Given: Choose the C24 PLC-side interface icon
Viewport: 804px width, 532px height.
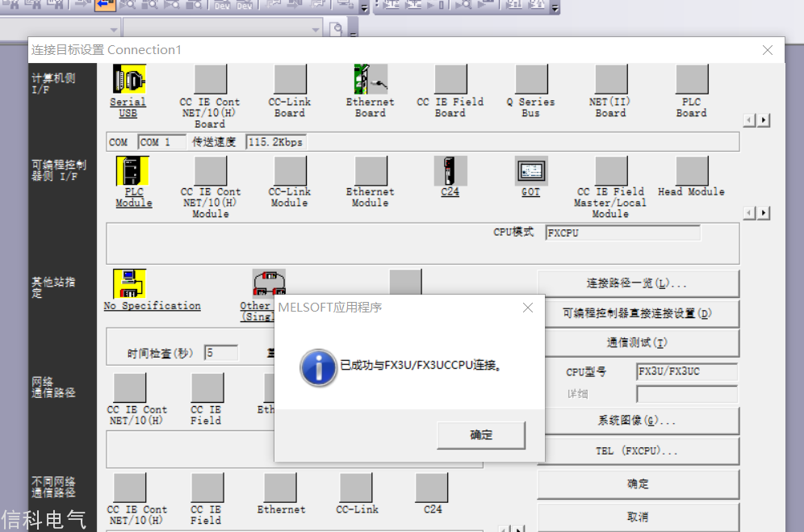Looking at the screenshot, I should [x=450, y=170].
